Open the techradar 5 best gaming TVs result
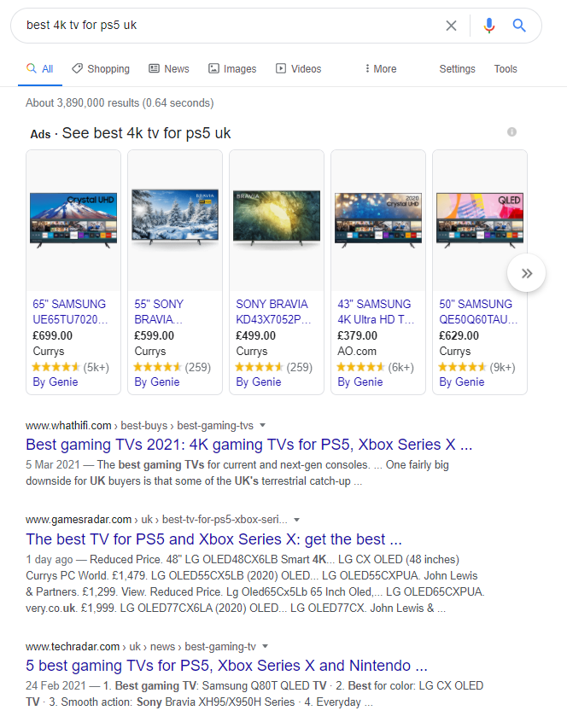567x728 pixels. click(x=226, y=666)
